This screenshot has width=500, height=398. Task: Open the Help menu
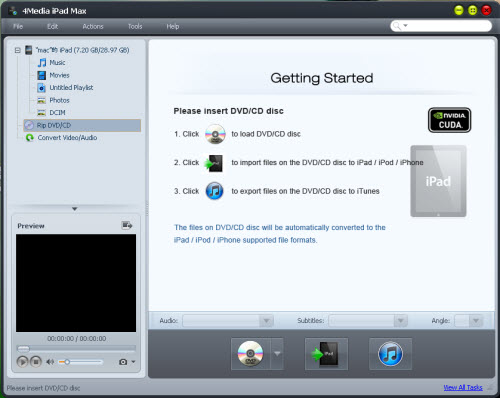pos(173,26)
